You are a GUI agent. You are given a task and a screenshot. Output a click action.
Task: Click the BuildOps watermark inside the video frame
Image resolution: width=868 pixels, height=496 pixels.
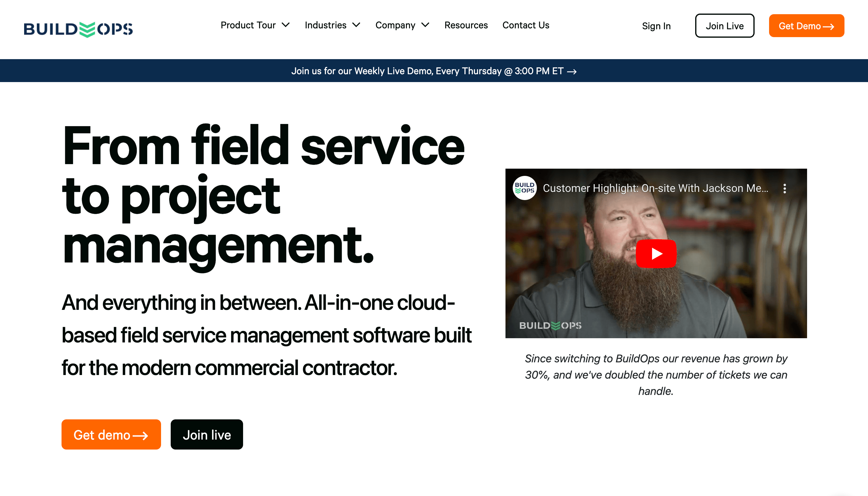click(551, 325)
